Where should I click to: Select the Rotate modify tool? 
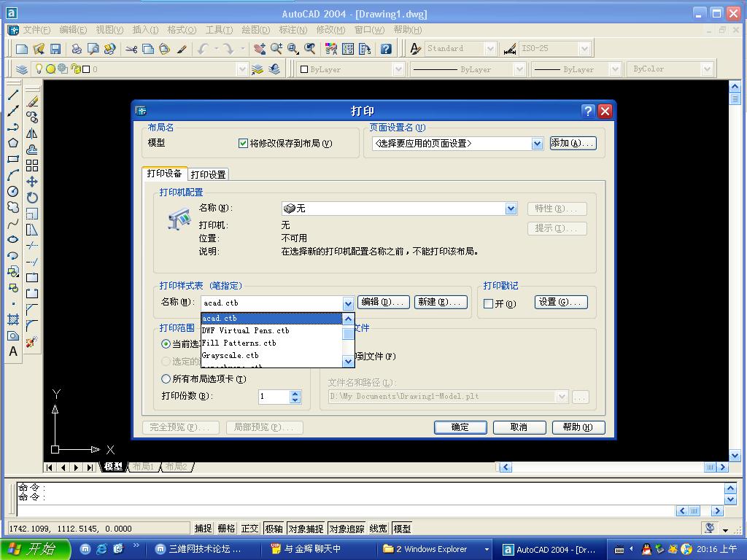click(x=32, y=198)
